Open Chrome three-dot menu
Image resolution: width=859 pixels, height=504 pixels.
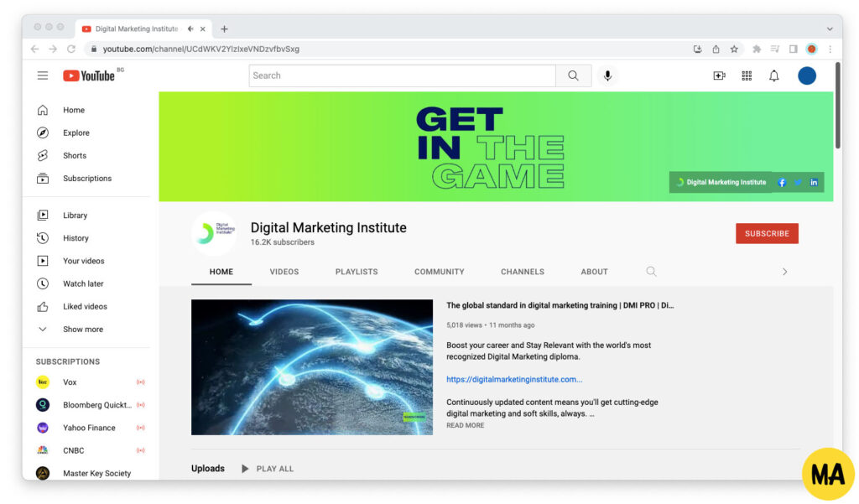(830, 49)
